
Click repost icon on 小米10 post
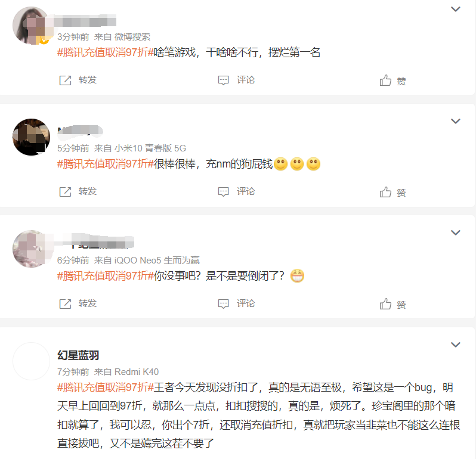(x=65, y=192)
